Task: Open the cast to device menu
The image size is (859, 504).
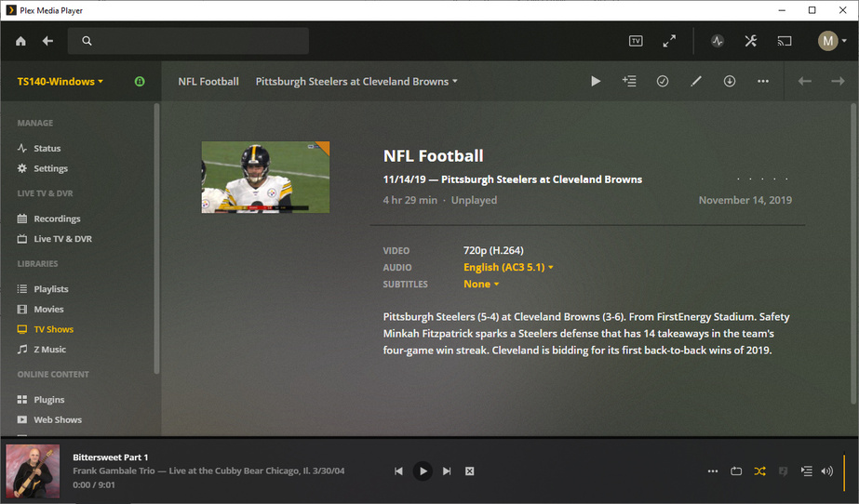Action: 785,41
